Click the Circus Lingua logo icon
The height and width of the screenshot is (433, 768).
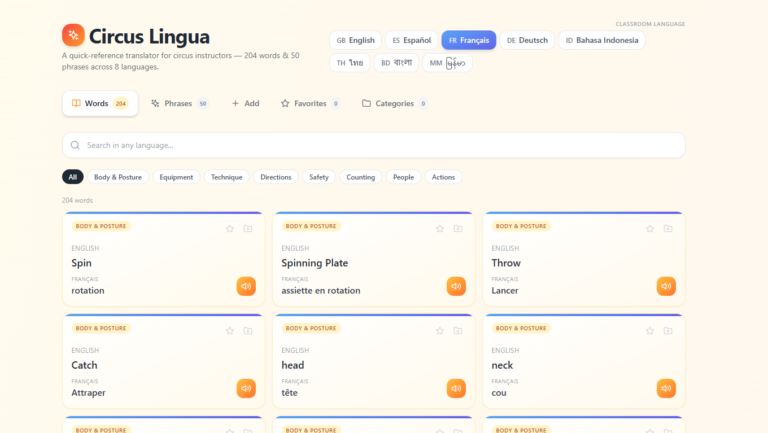click(73, 35)
